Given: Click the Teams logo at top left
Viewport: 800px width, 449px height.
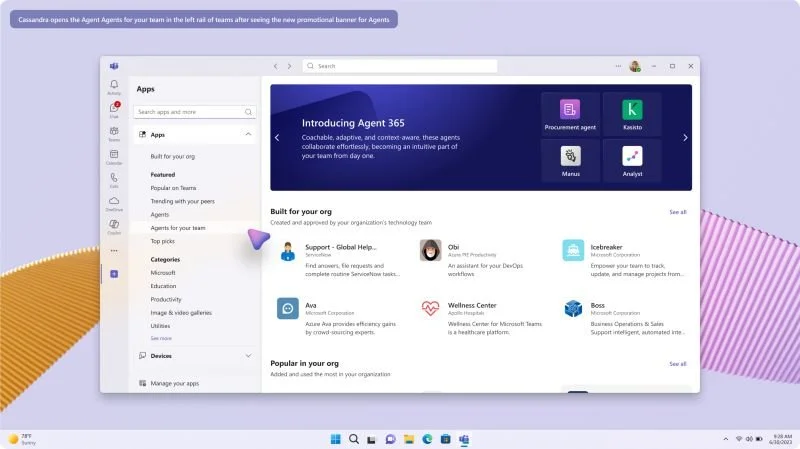Looking at the screenshot, I should [x=114, y=66].
